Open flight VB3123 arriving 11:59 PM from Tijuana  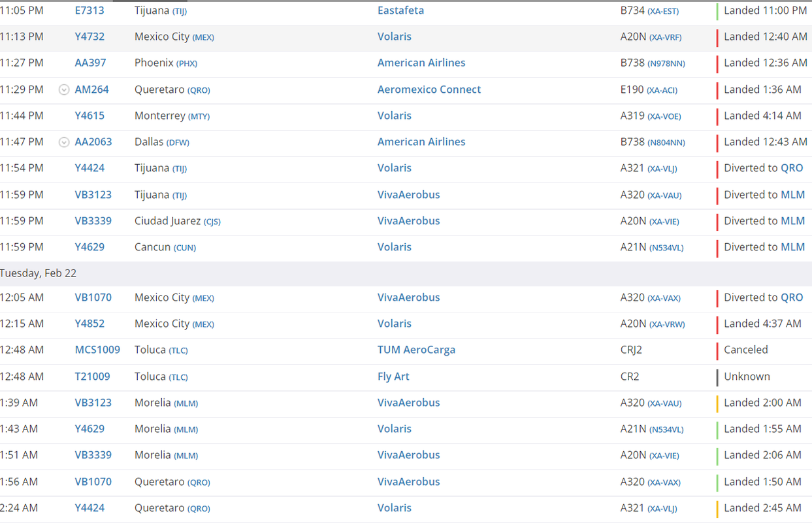pyautogui.click(x=93, y=195)
